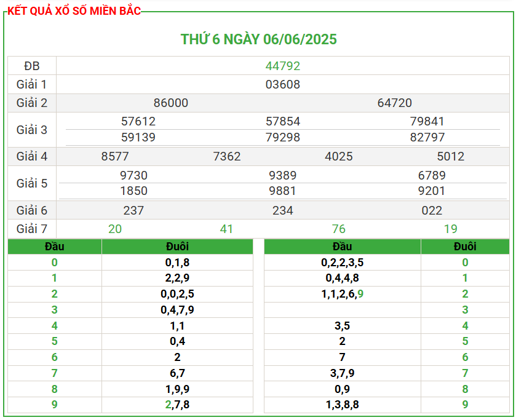Click the black 2 beside green Đuôi 5

click(342, 341)
